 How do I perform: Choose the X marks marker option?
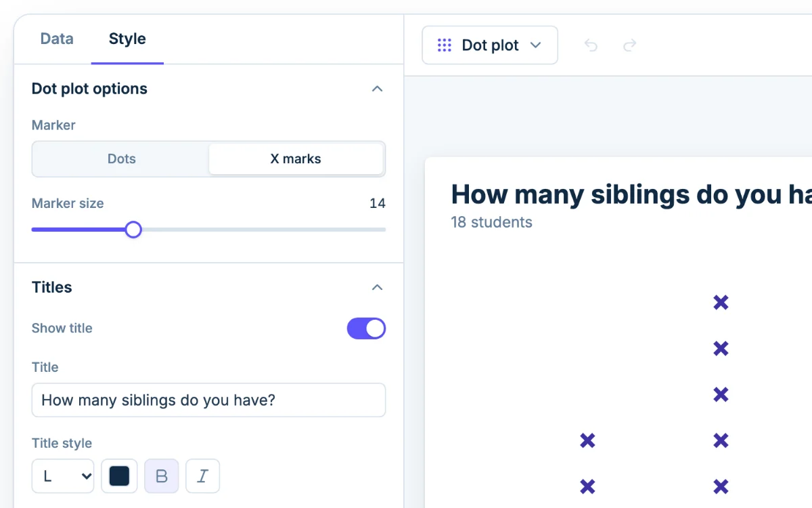(296, 159)
